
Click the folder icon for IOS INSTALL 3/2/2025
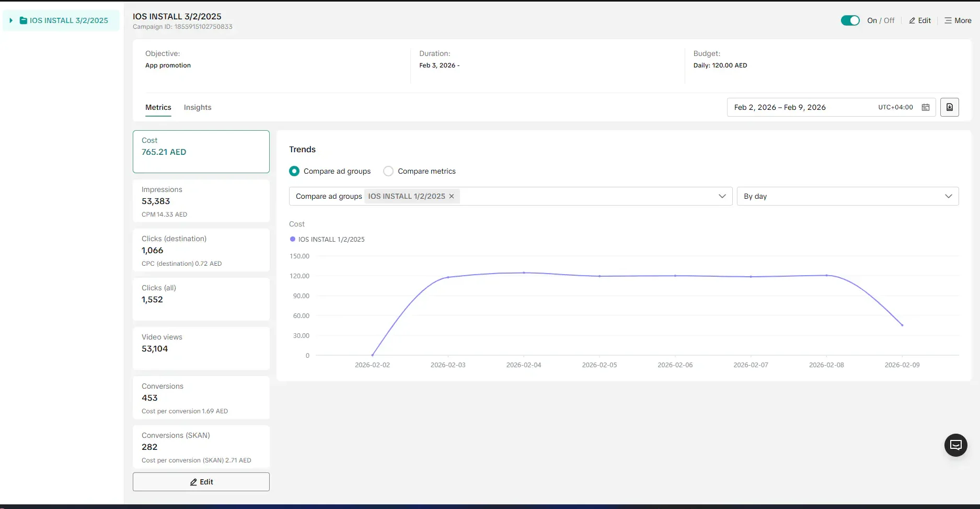click(x=23, y=20)
